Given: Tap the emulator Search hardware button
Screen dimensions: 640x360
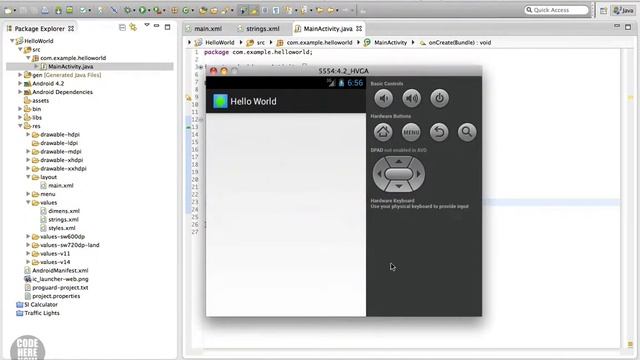Looking at the screenshot, I should (467, 132).
